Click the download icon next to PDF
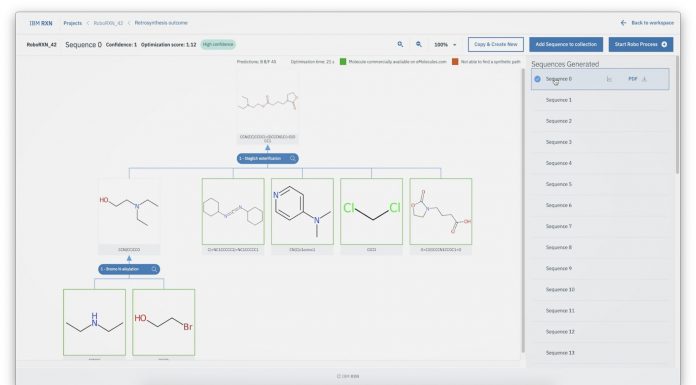The height and width of the screenshot is (385, 696). [644, 79]
